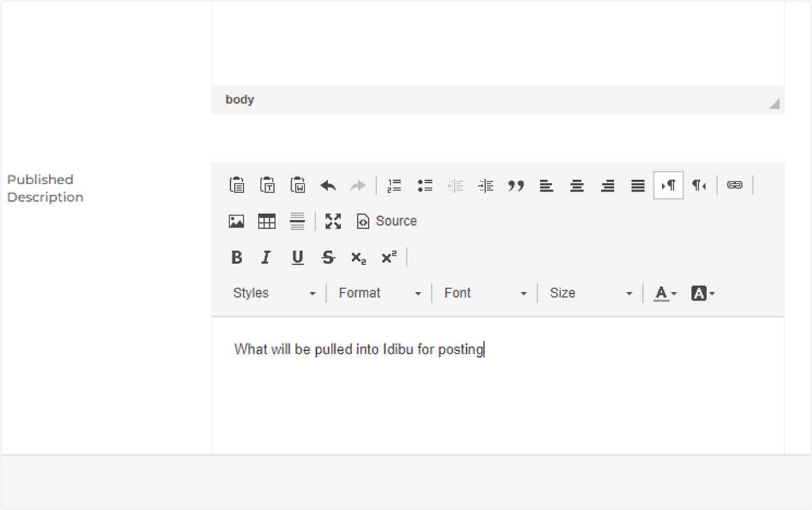This screenshot has width=812, height=510.
Task: Toggle right-to-left text direction
Action: click(x=699, y=185)
